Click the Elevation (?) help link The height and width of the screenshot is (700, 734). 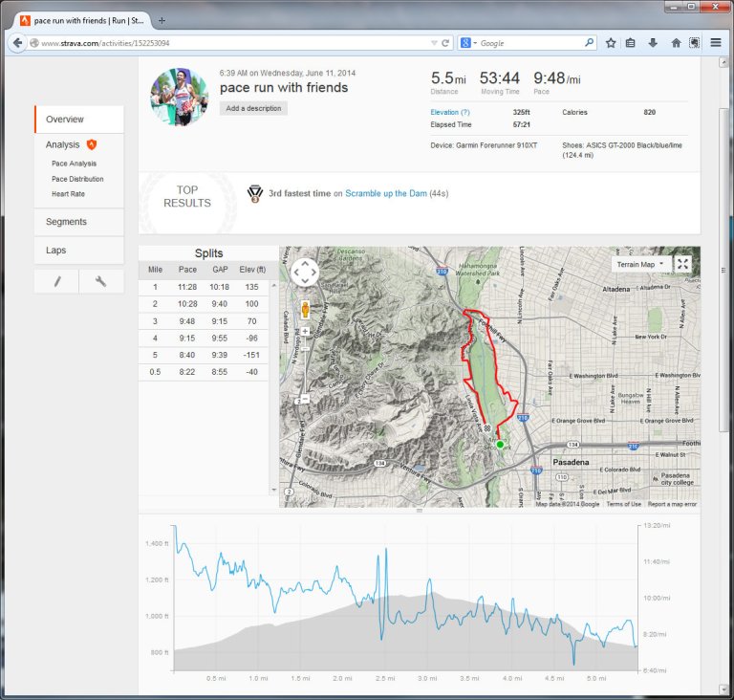(450, 113)
